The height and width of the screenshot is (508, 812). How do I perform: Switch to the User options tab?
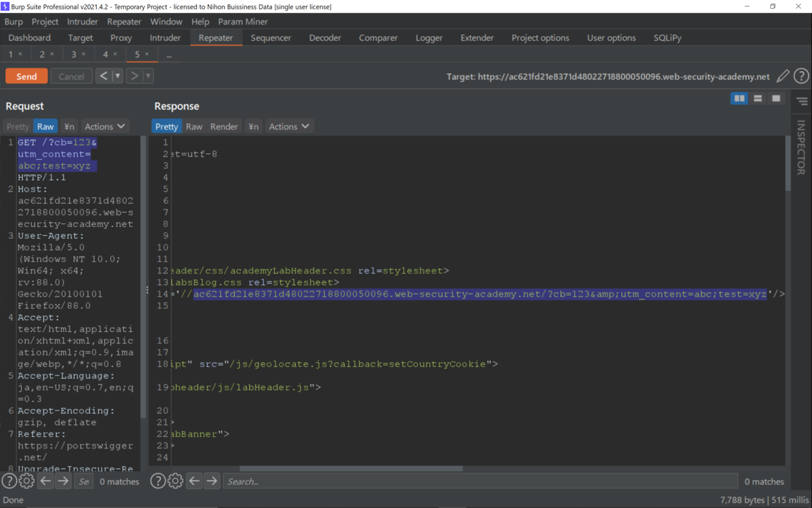(x=611, y=38)
